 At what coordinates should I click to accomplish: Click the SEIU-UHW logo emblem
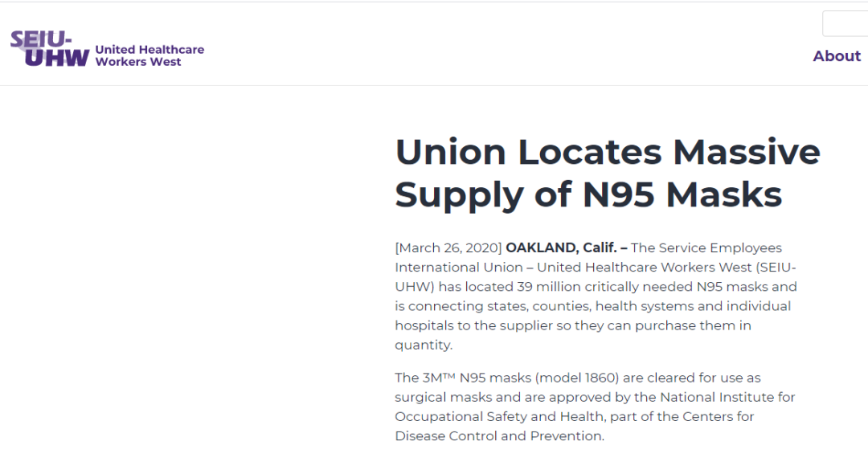click(x=50, y=49)
